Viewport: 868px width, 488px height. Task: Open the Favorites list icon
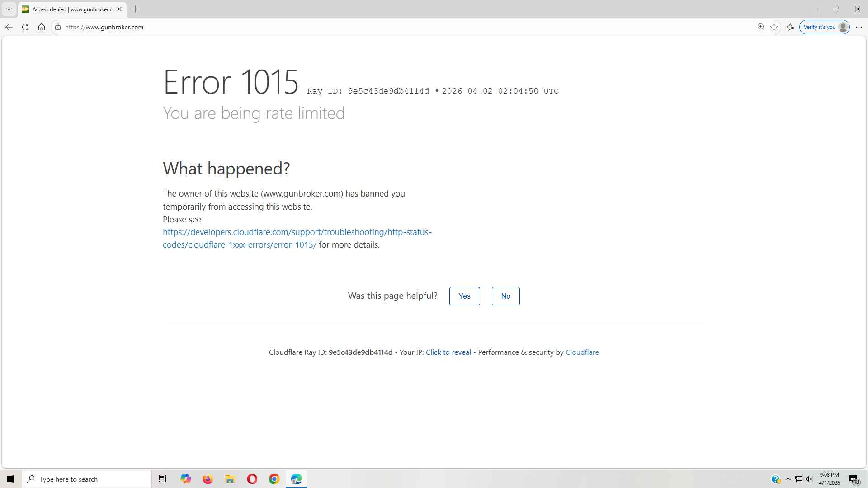click(790, 27)
